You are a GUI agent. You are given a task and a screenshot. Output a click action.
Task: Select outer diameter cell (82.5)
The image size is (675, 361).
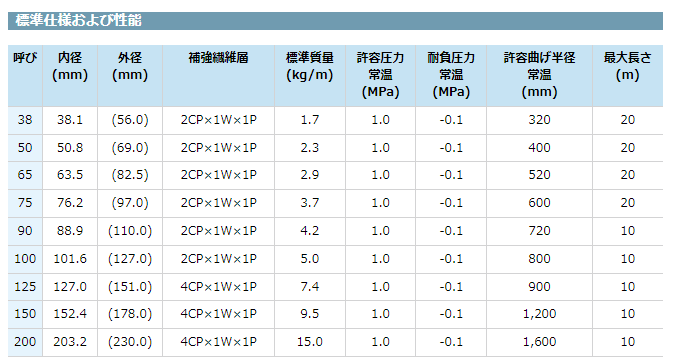(x=130, y=175)
